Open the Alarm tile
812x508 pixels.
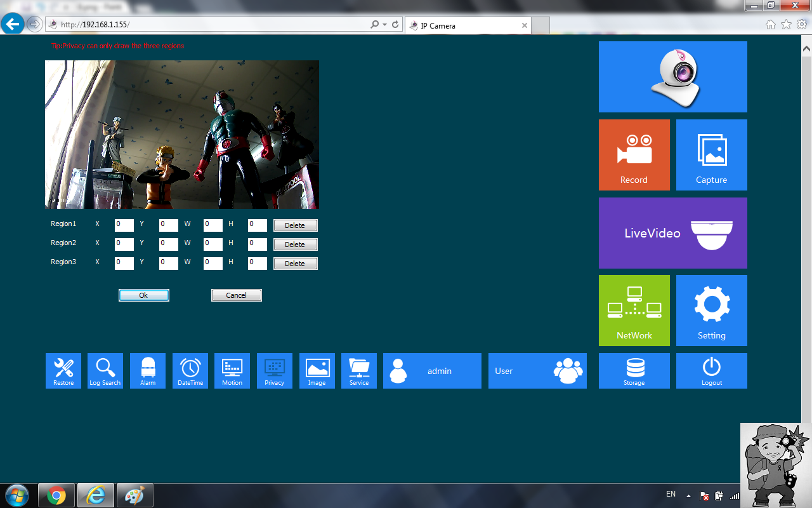[148, 371]
